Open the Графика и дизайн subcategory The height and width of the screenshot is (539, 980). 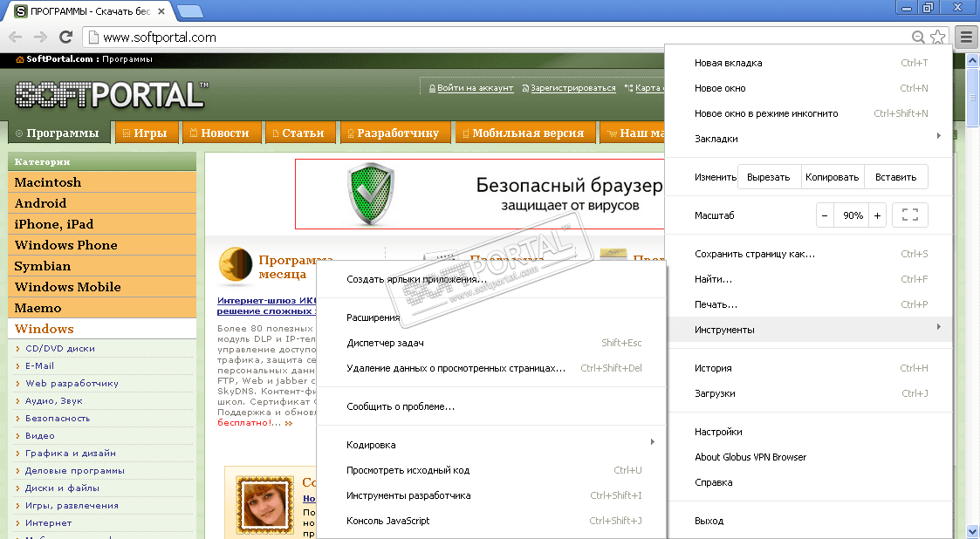tap(71, 454)
